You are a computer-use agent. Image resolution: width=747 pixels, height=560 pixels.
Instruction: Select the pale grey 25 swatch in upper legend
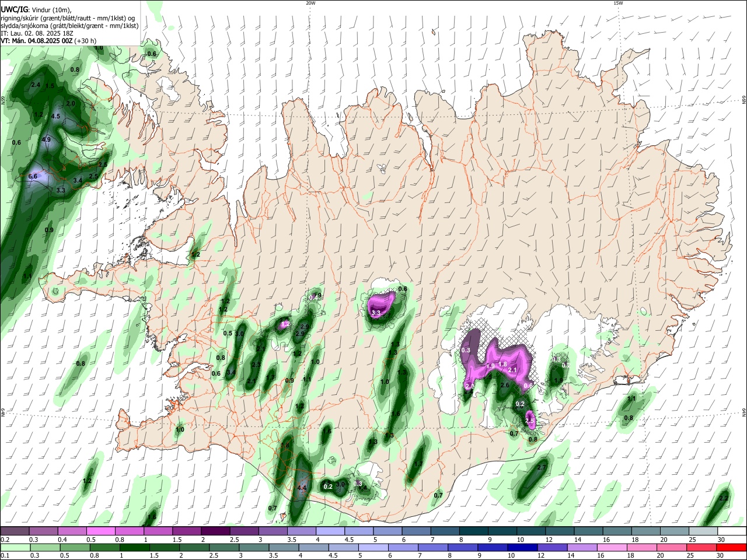click(704, 531)
